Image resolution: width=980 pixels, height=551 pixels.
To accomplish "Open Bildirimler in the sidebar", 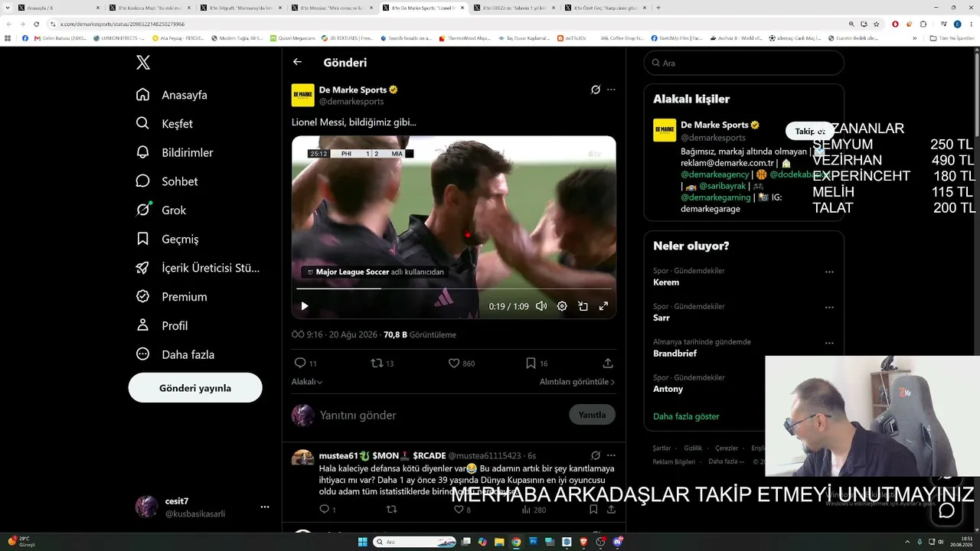I will 175,152.
